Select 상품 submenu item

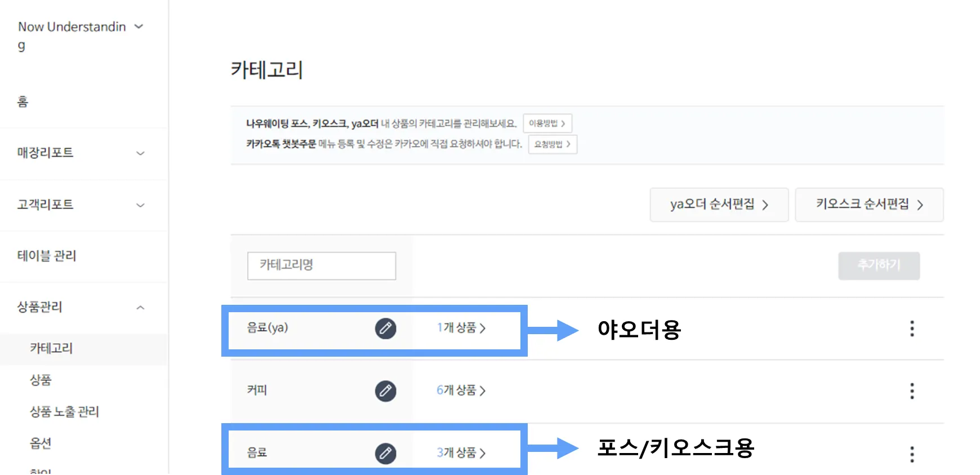click(x=41, y=380)
